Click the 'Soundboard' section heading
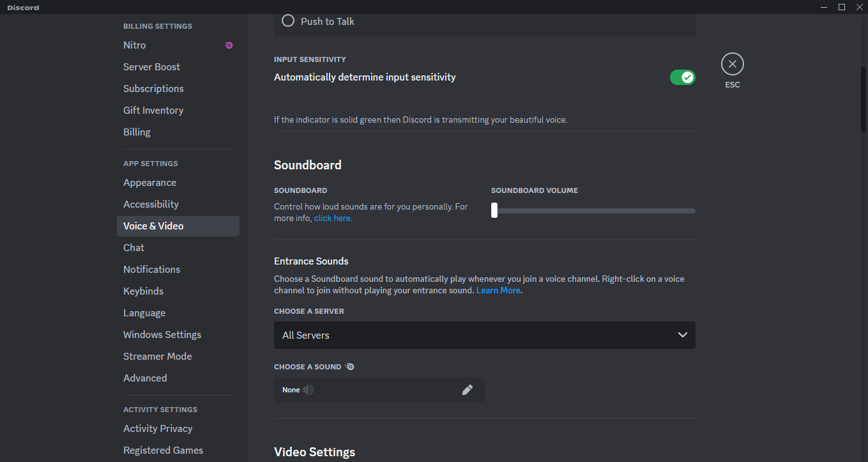868x462 pixels. coord(308,165)
